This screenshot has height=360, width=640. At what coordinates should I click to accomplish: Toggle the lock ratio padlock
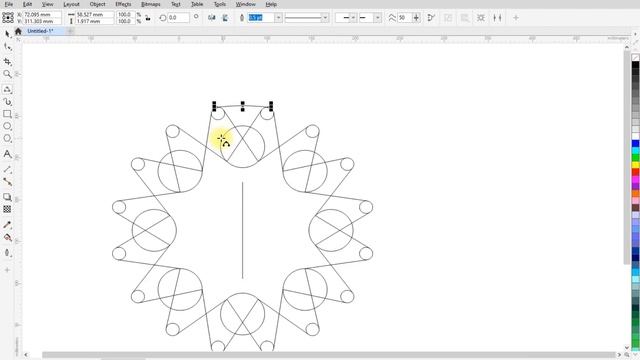point(148,18)
